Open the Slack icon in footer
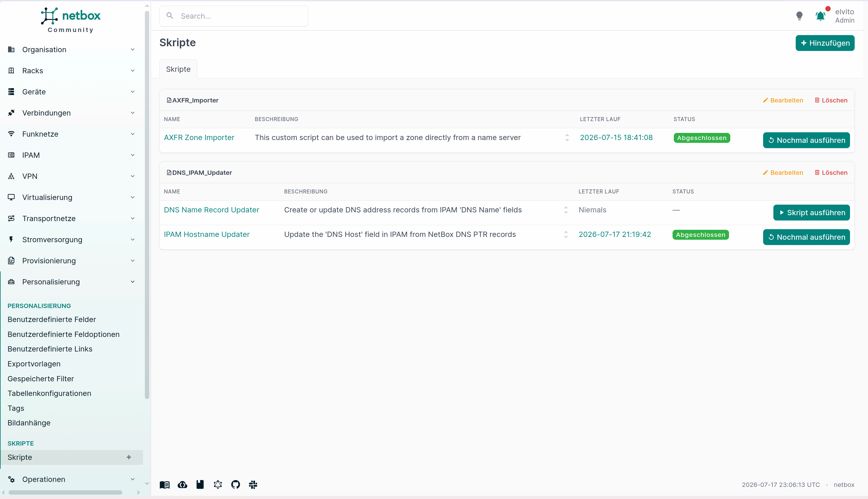 coord(253,485)
